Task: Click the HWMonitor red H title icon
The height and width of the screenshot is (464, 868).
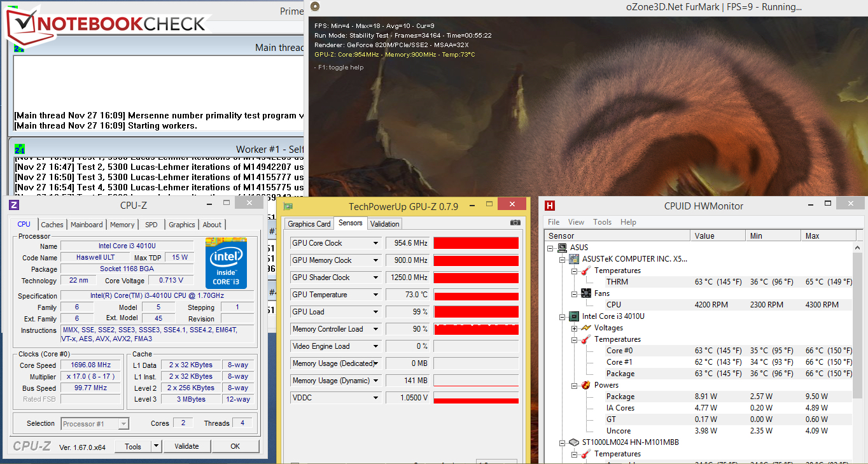Action: pyautogui.click(x=550, y=206)
